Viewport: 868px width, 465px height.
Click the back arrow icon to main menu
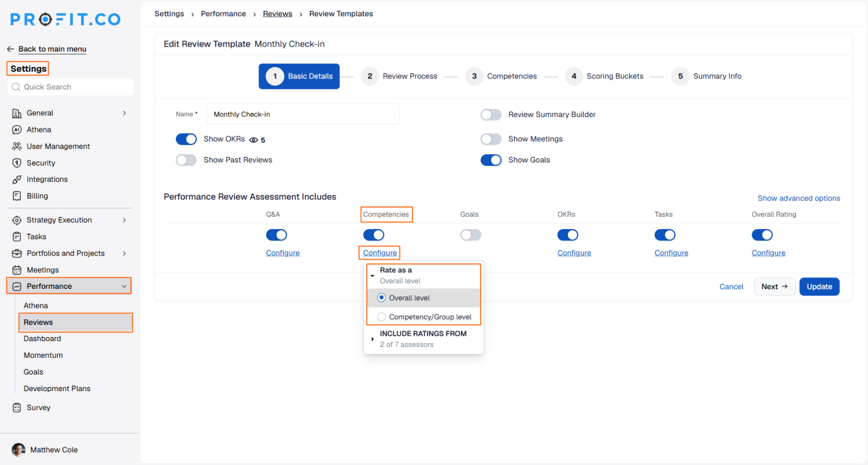pos(10,49)
